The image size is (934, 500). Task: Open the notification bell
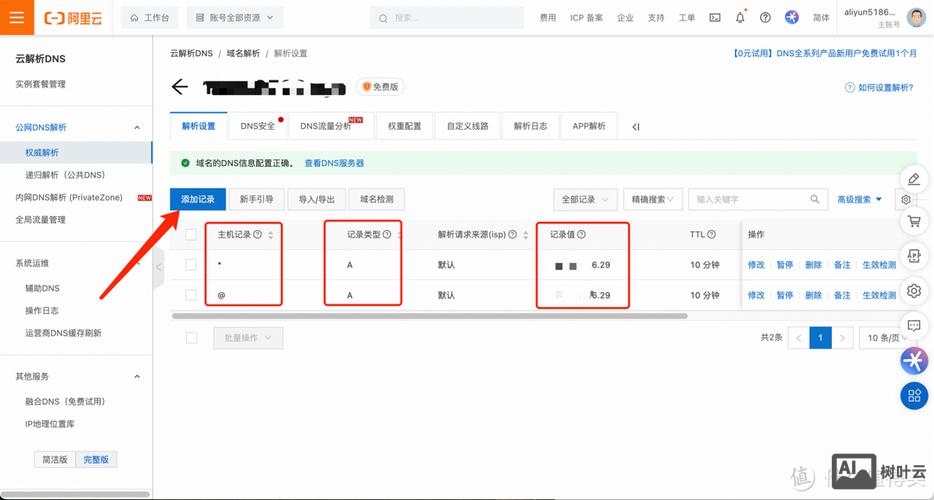point(740,18)
